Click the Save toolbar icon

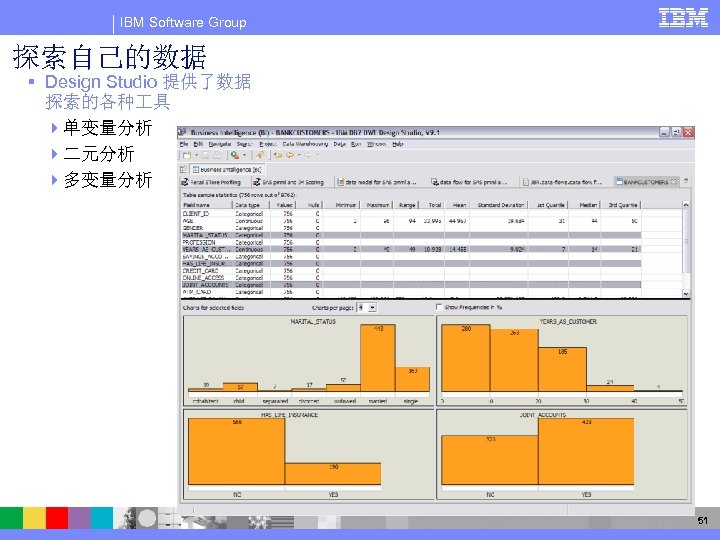coord(206,155)
